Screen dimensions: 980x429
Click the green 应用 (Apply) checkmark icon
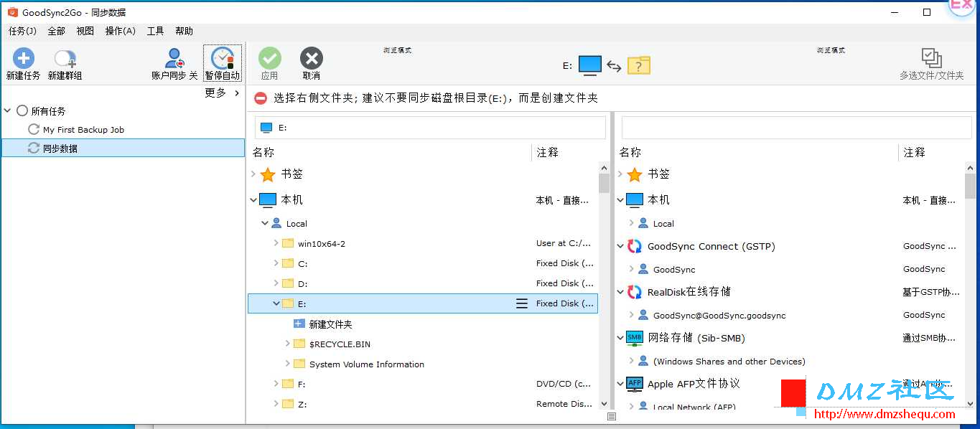(270, 59)
